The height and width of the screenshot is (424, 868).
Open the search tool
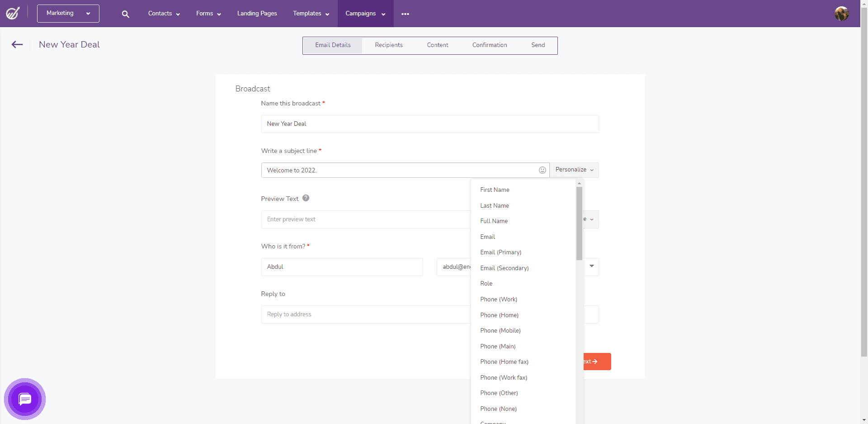(125, 14)
